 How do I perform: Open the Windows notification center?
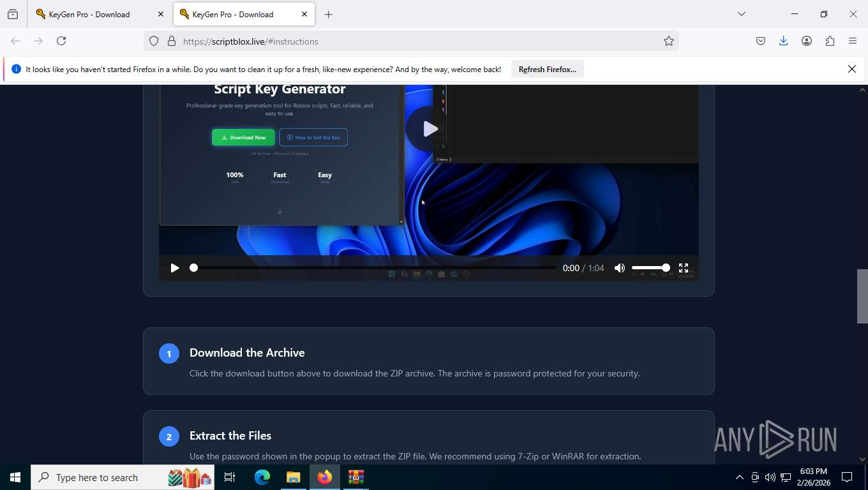(847, 477)
